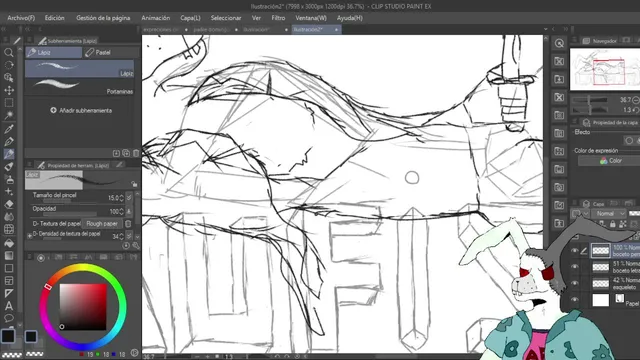Toggle the tool property lock icon
This screenshot has height=360, width=640.
pyautogui.click(x=134, y=184)
